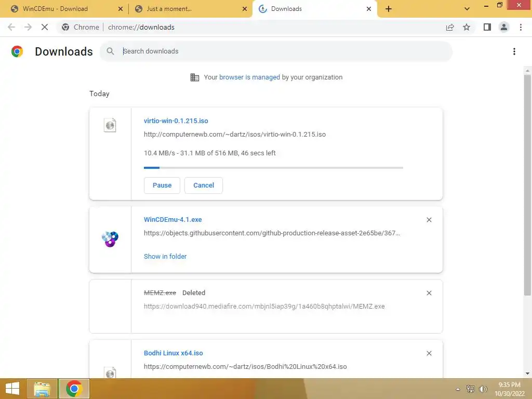
Task: Click the MEMZ.exe mediafire URL
Action: coord(264,307)
